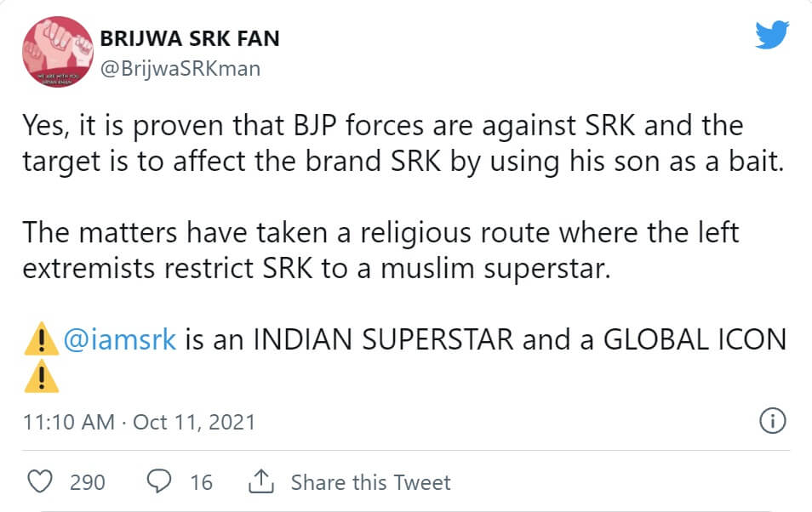
Task: Like the tweet with the heart icon
Action: click(x=41, y=482)
